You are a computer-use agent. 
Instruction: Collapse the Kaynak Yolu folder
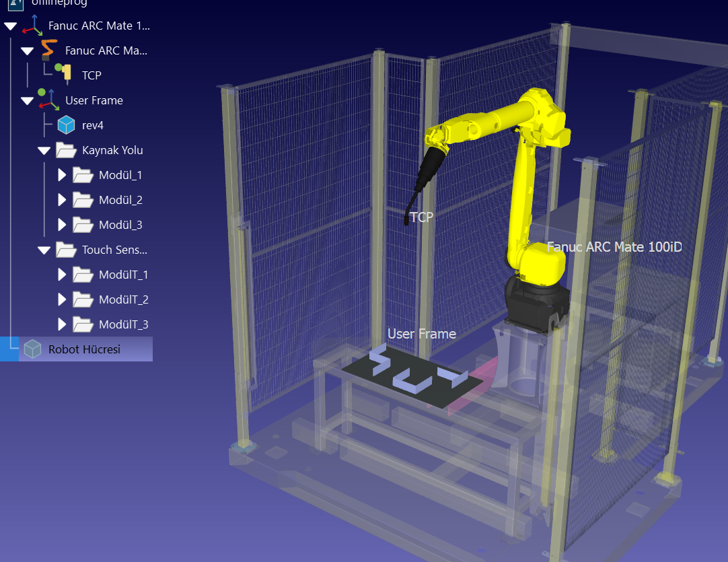[44, 151]
